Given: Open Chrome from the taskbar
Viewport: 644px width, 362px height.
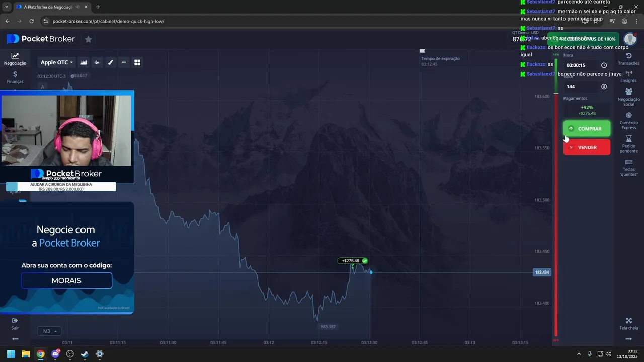Looking at the screenshot, I should coord(40,354).
